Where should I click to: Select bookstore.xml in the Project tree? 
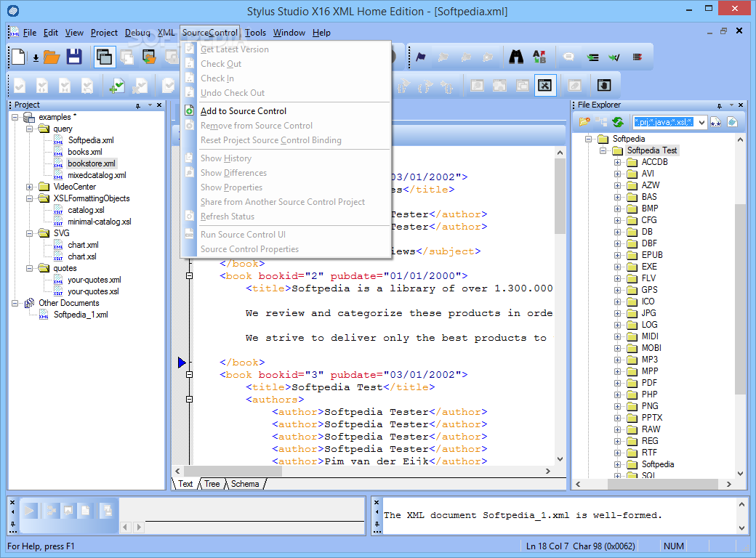[x=91, y=163]
